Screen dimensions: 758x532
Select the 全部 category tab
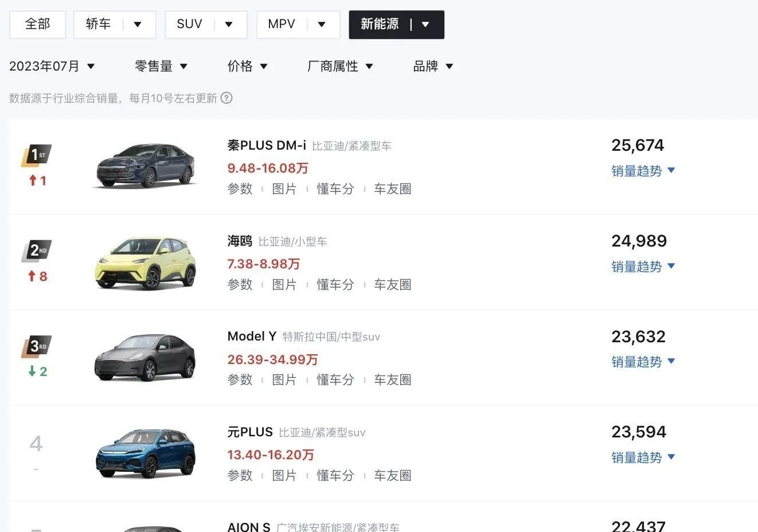38,25
